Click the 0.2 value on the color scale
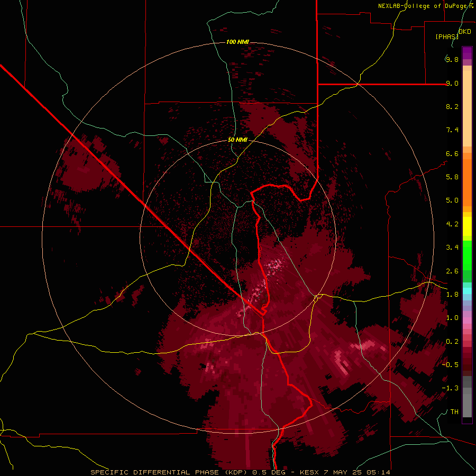 [452, 342]
